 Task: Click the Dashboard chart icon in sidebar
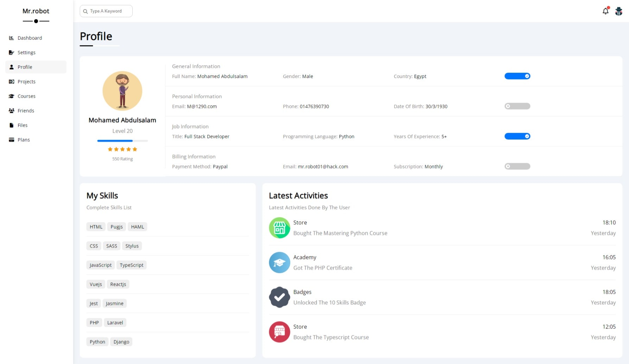(11, 38)
